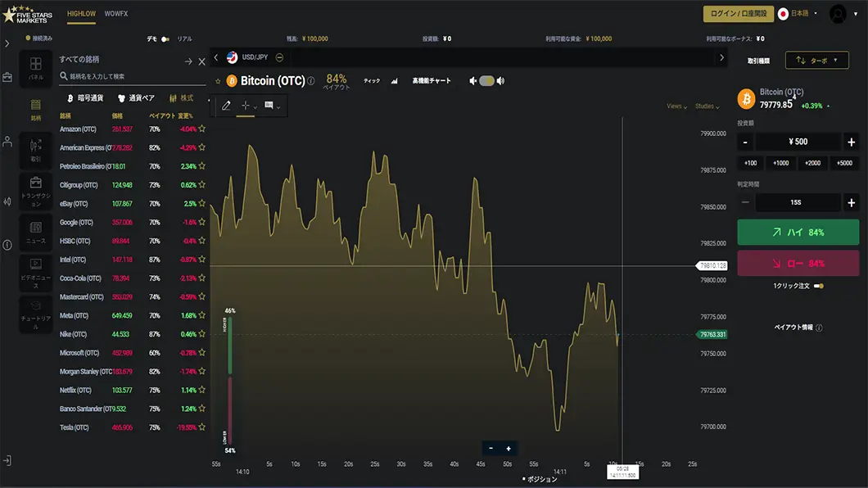Expand the annotation tool options arrow
This screenshot has width=868, height=488.
278,107
